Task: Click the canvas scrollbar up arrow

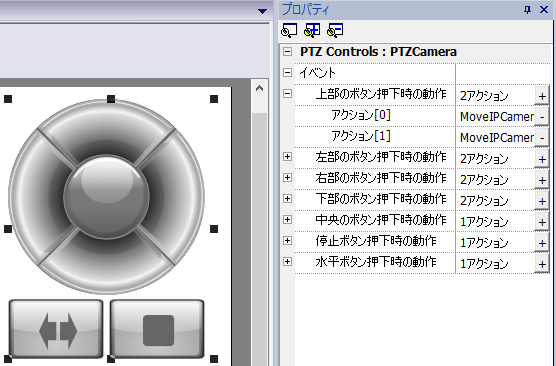Action: 260,89
